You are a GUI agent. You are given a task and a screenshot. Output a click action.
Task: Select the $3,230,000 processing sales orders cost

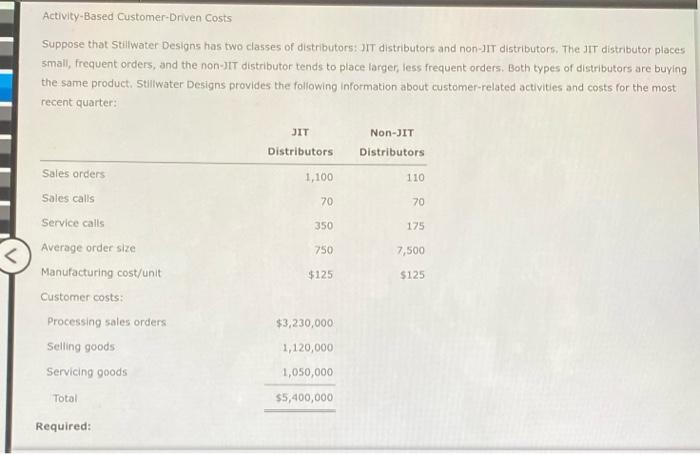tap(304, 323)
